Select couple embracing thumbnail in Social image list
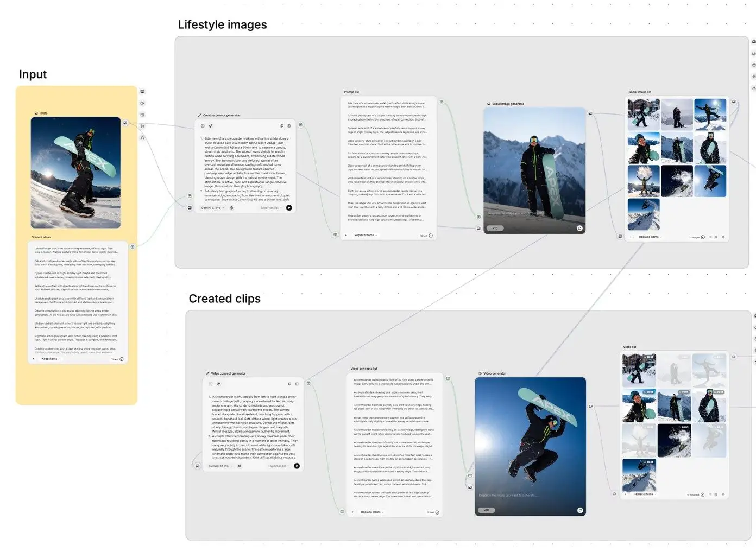This screenshot has width=756, height=558. [x=677, y=114]
